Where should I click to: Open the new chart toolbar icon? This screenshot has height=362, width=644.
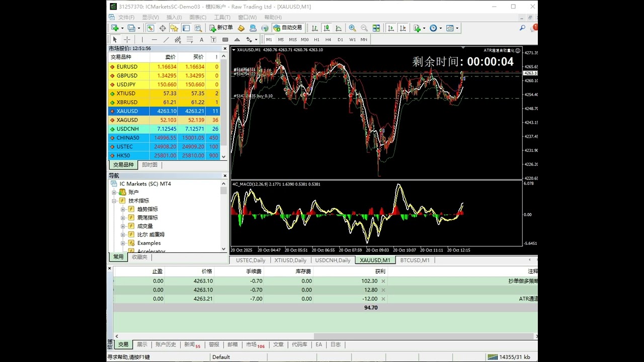click(x=115, y=28)
